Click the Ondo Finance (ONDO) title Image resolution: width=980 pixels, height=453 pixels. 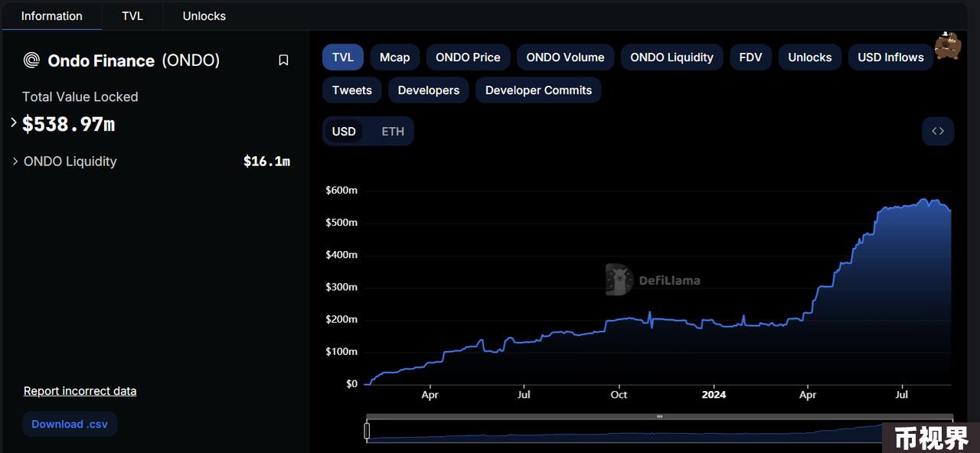coord(134,60)
